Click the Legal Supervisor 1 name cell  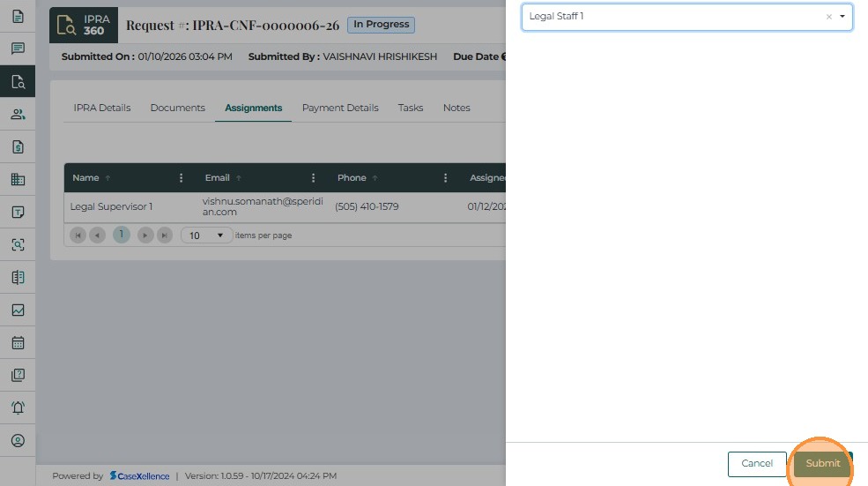click(x=111, y=206)
